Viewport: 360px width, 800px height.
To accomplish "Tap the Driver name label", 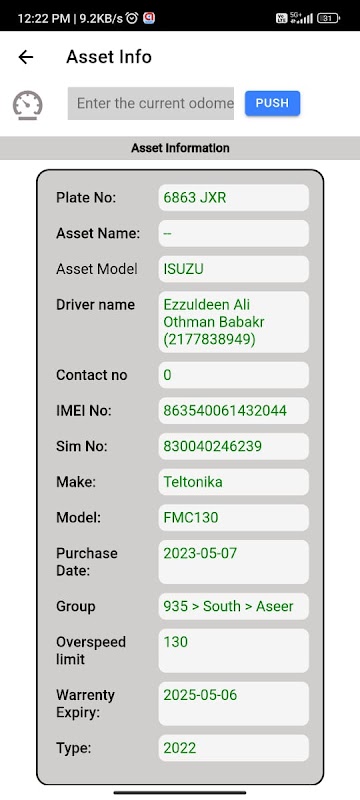I will [95, 305].
